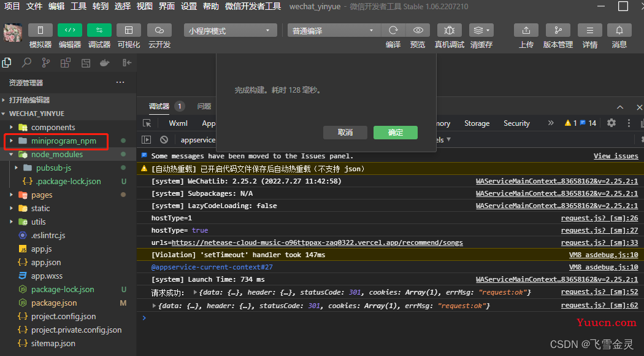This screenshot has width=644, height=356.
Task: Select the Storage devtools tab
Action: [x=477, y=123]
